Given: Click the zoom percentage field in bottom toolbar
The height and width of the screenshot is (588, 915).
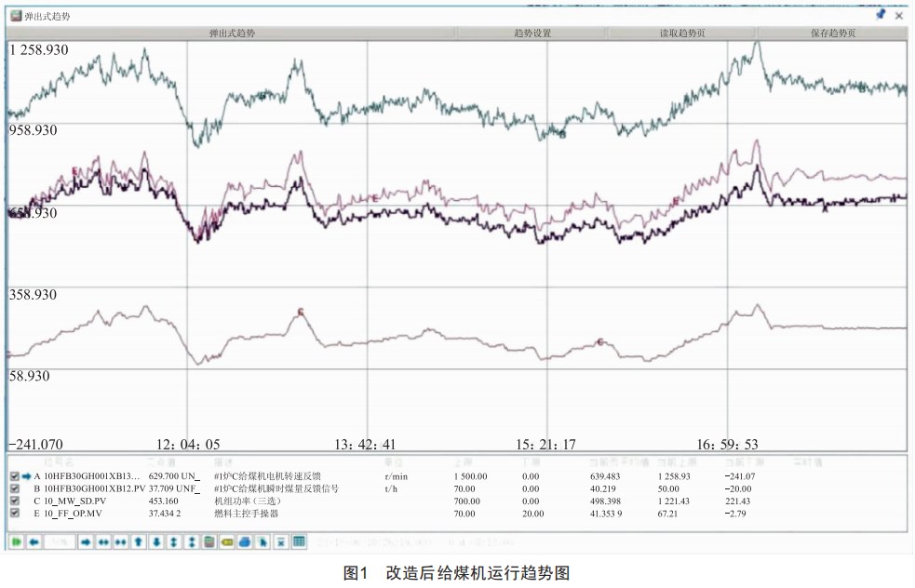Looking at the screenshot, I should [x=58, y=541].
